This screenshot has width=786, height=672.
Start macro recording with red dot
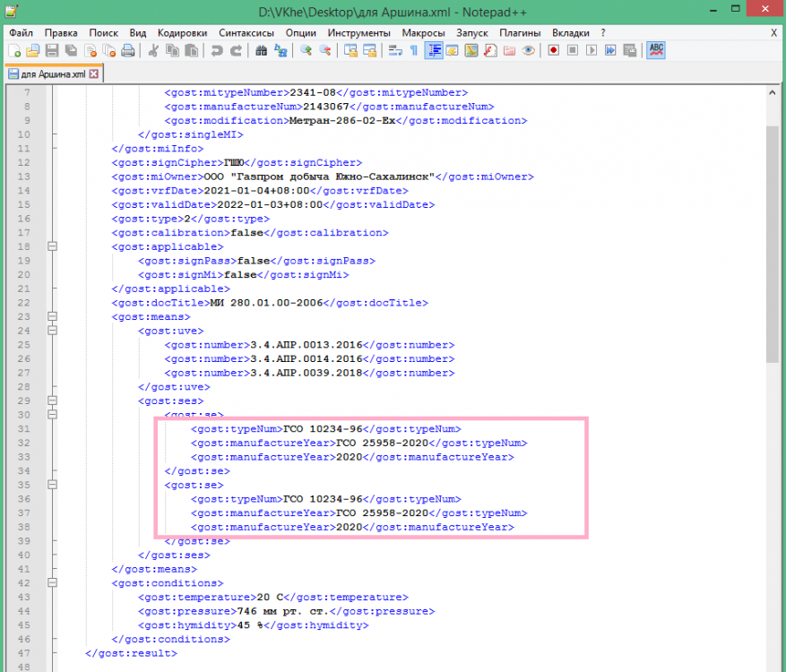554,50
